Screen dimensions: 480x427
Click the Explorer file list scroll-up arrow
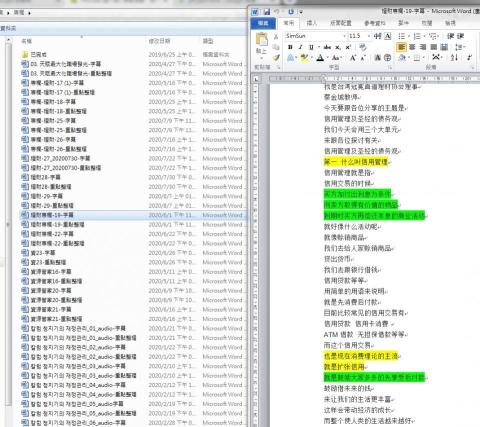9,41
